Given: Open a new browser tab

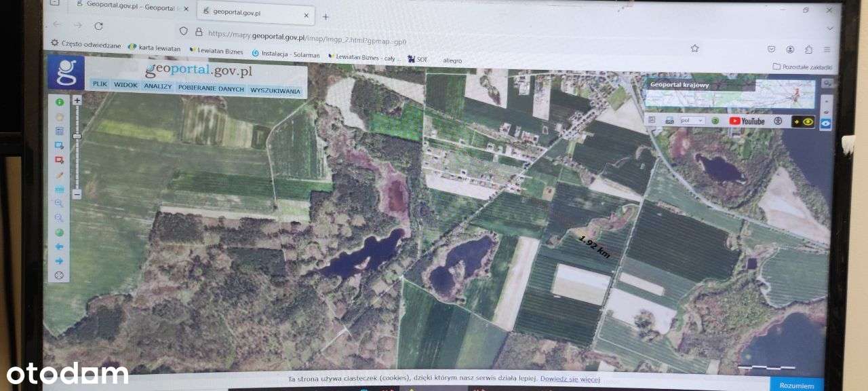Looking at the screenshot, I should (x=326, y=16).
